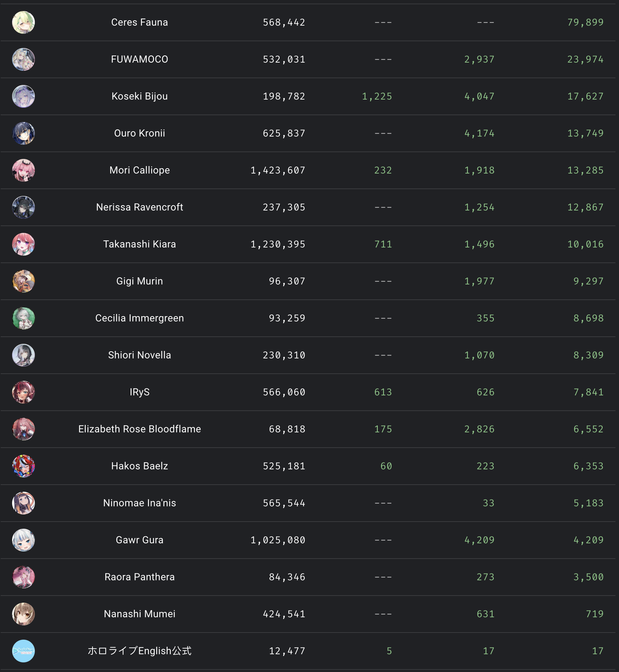Open the Nerissa Ravencroft channel name

click(x=139, y=207)
